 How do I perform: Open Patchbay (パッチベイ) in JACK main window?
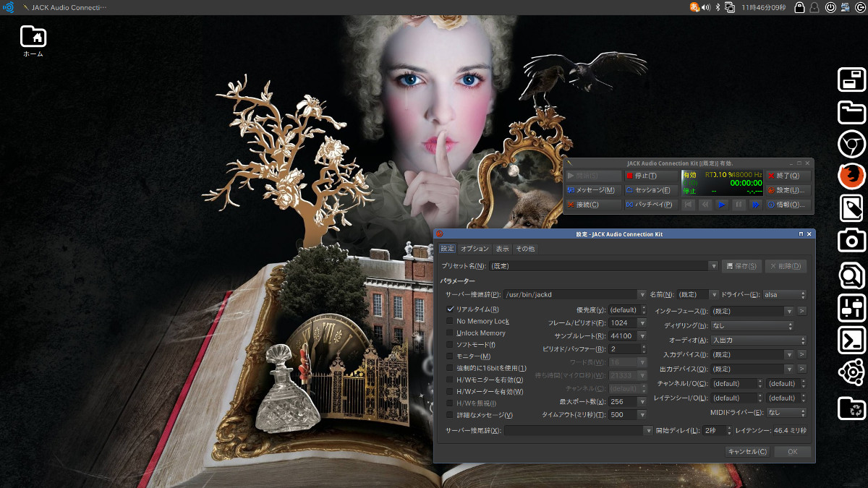pos(650,205)
